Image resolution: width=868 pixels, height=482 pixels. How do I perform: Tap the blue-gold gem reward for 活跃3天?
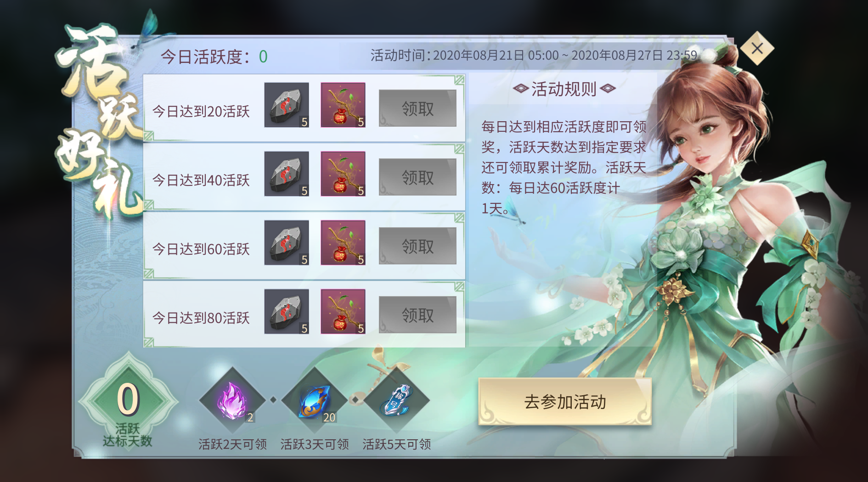pos(315,400)
